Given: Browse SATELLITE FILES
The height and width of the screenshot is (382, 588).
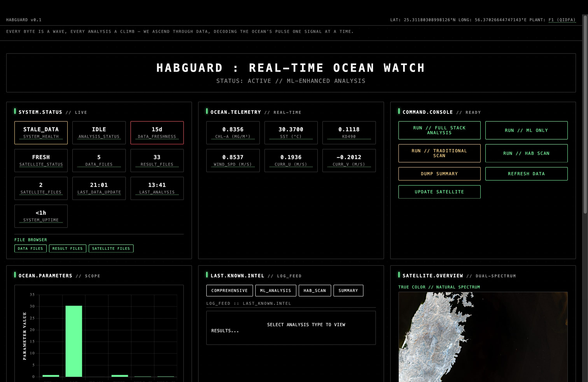Looking at the screenshot, I should tap(111, 248).
